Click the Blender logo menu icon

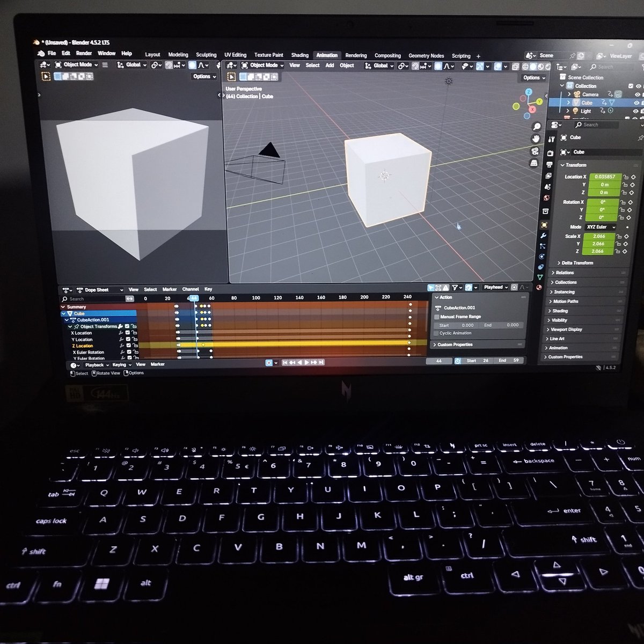40,54
